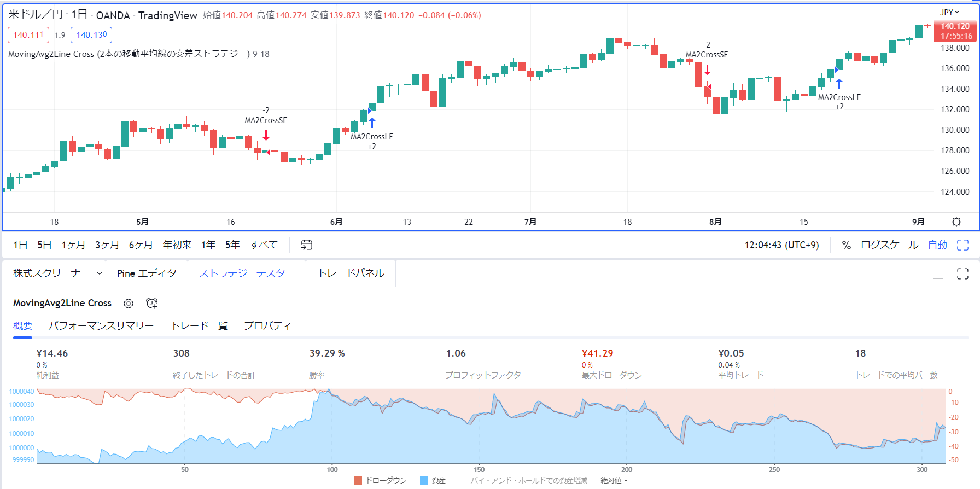Click the strategy alert clock icon
Image resolution: width=980 pixels, height=489 pixels.
[152, 304]
